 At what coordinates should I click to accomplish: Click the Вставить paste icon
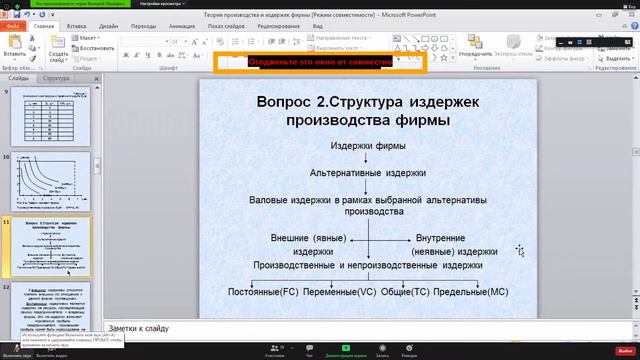[15, 42]
